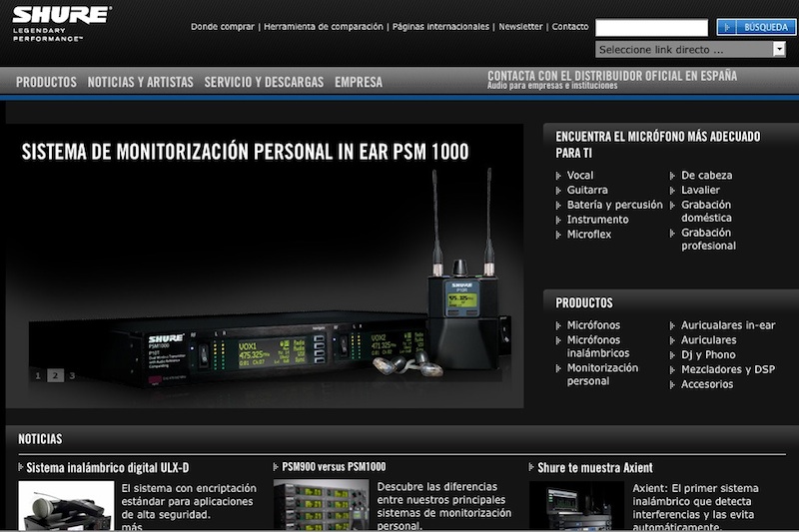Click Contacta con el distribuidor oficial banner
Viewport: 799px width, 532px height.
click(x=612, y=80)
